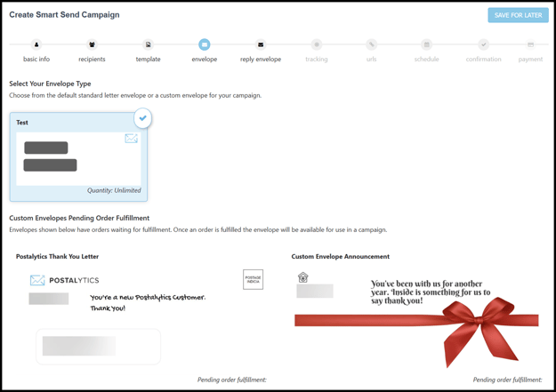
Task: Open the template step icon
Action: (149, 44)
